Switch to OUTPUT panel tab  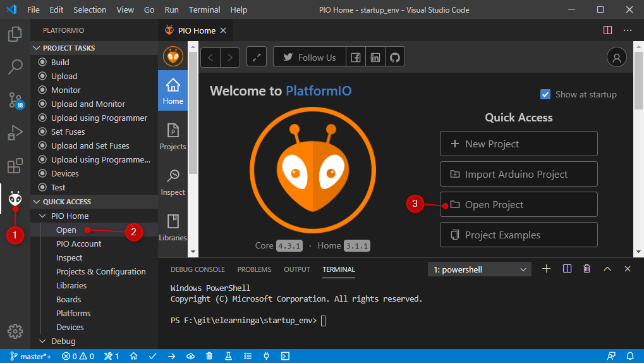(x=296, y=269)
